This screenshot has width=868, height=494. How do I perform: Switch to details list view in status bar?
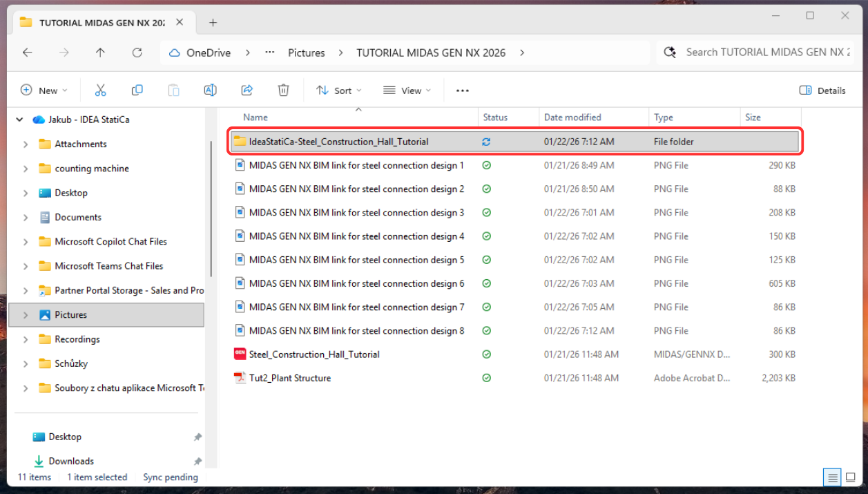(833, 477)
